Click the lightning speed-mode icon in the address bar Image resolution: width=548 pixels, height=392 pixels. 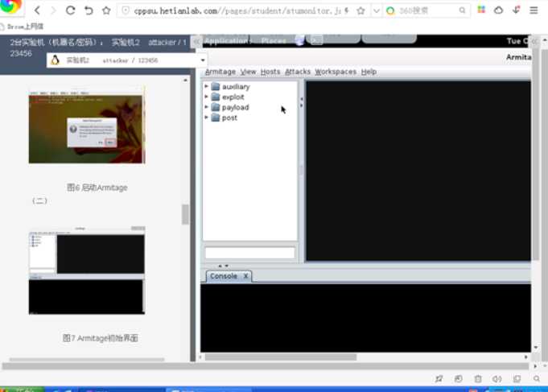coord(346,10)
